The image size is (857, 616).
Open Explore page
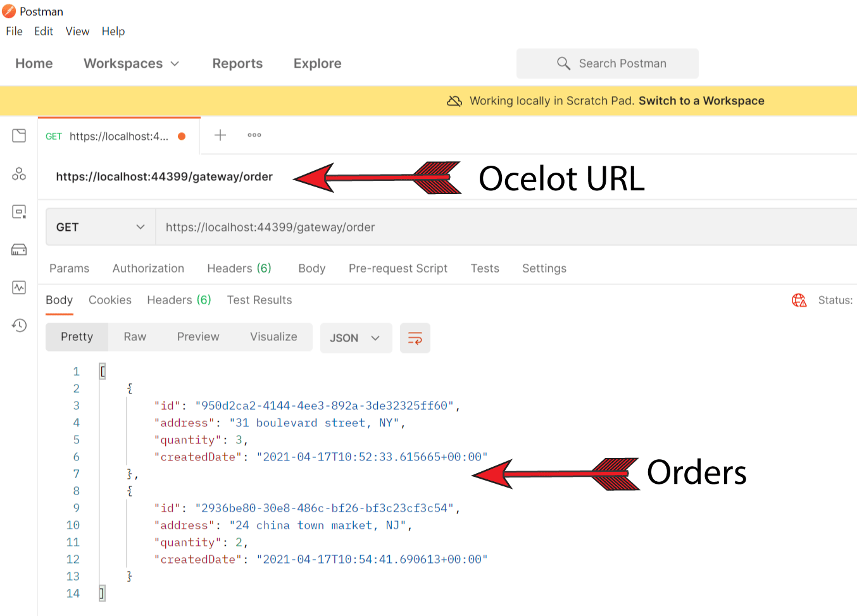[318, 63]
